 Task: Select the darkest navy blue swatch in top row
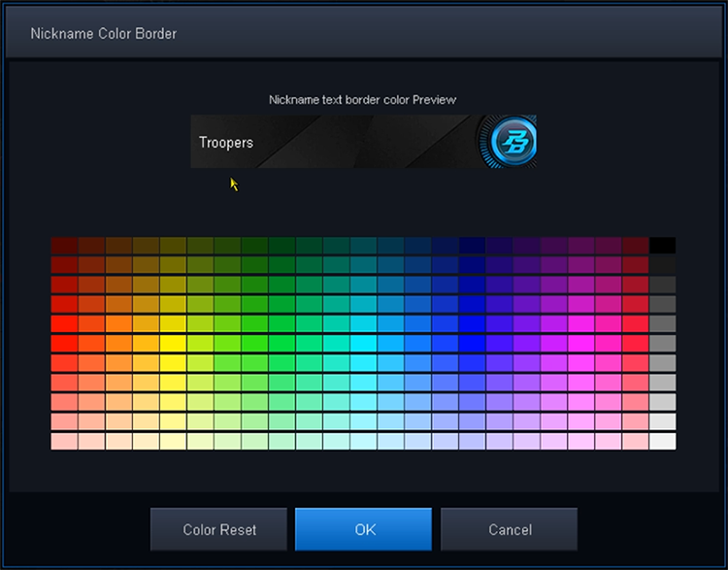point(472,246)
